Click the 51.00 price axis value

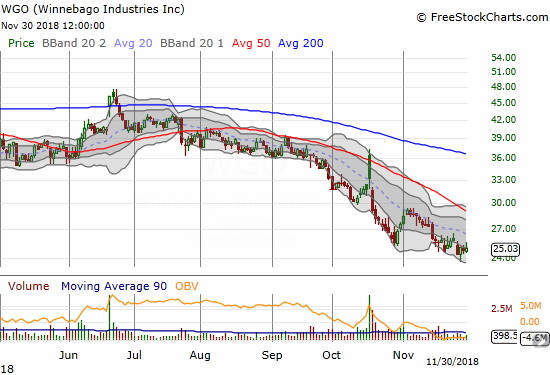pos(504,72)
